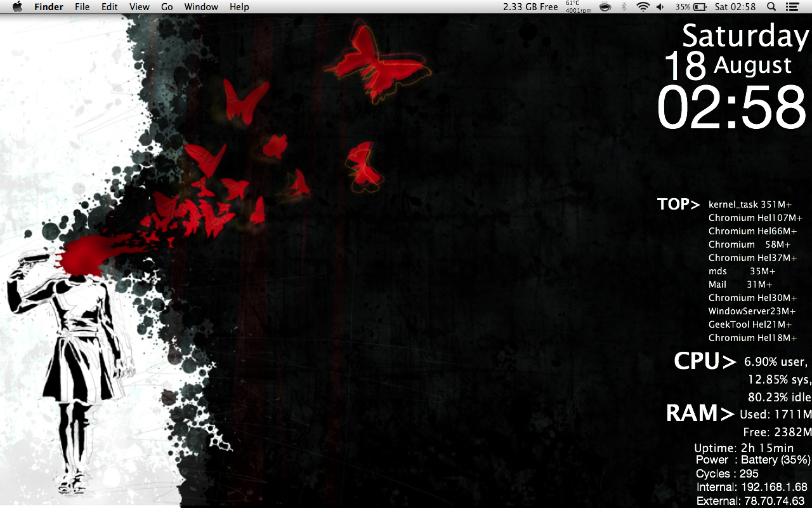Click the 'Power : Battery (35%)' line
This screenshot has width=812, height=508.
[x=753, y=460]
